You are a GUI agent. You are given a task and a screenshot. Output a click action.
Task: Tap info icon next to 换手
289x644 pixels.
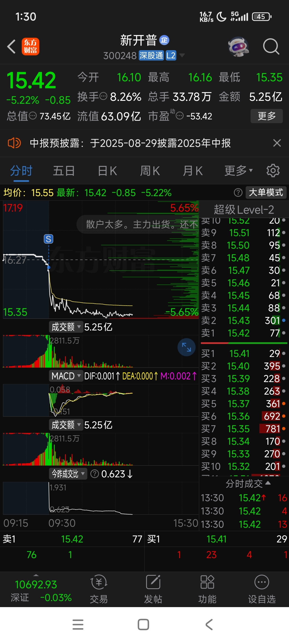click(x=103, y=96)
